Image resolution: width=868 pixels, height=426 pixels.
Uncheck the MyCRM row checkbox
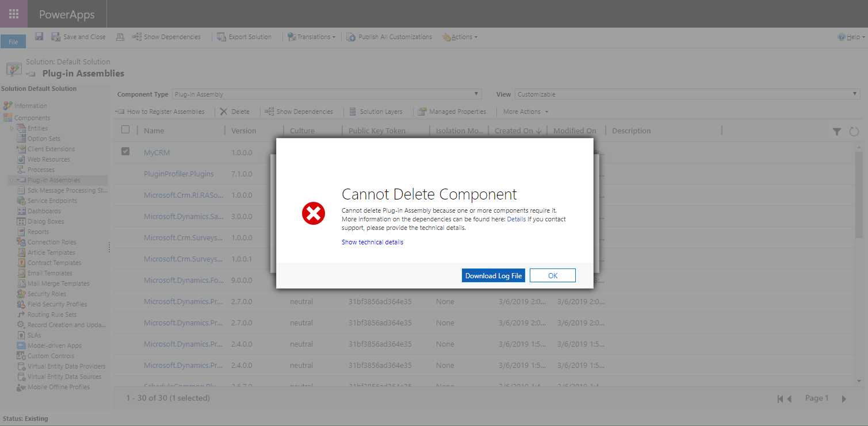(125, 152)
